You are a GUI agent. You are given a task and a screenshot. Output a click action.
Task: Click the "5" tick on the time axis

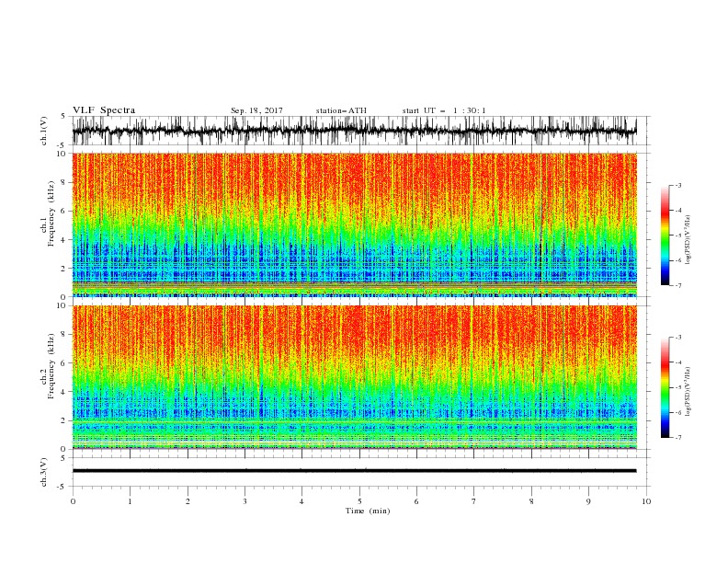(359, 501)
